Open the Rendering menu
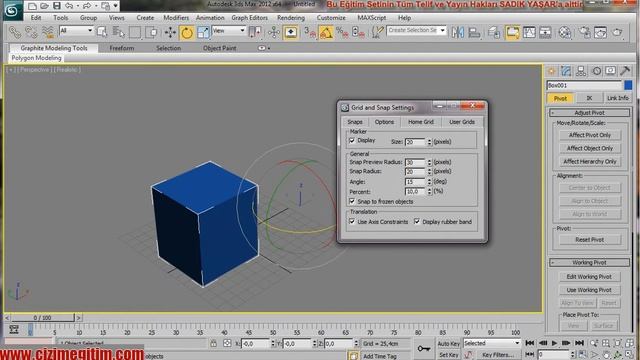640x360 pixels. click(x=291, y=18)
